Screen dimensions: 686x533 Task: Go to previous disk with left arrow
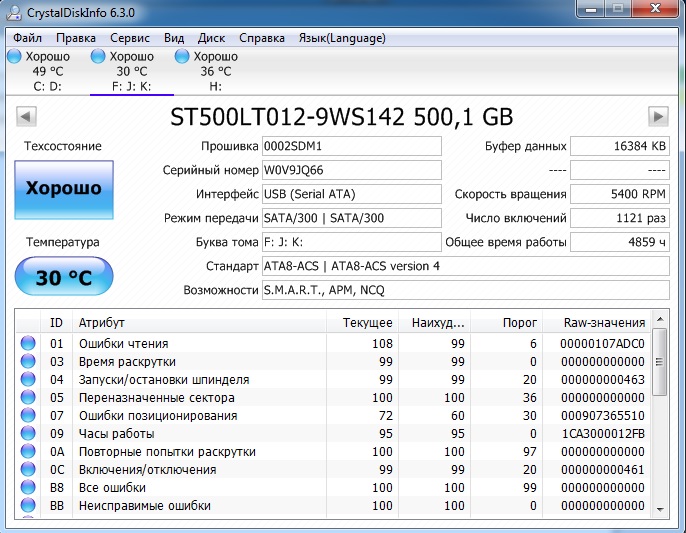tap(26, 117)
